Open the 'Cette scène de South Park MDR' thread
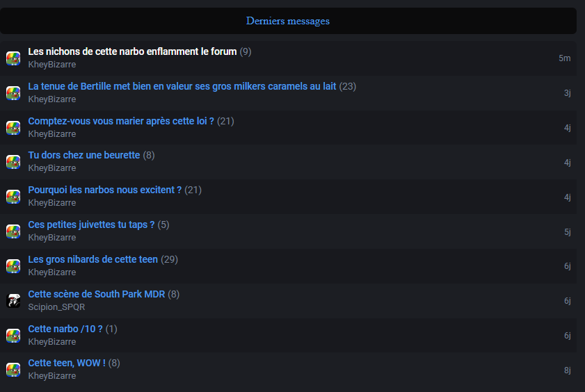Viewport: 585px width, 392px height. pyautogui.click(x=97, y=294)
